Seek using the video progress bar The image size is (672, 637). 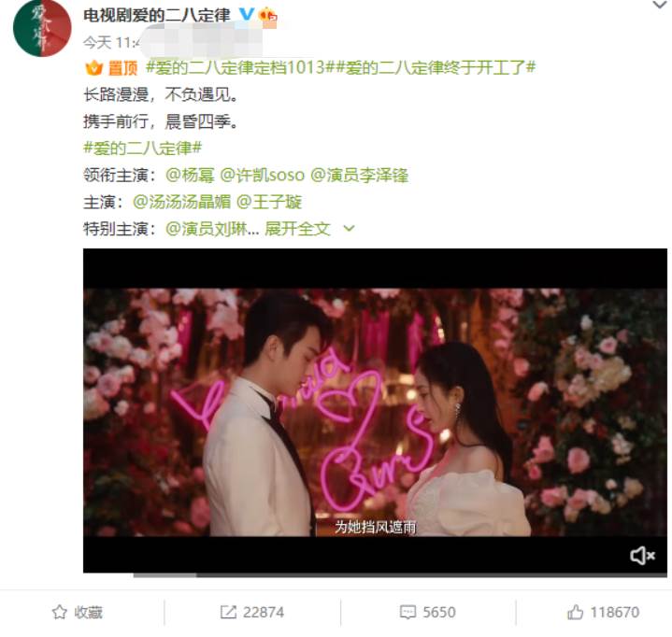[x=400, y=575]
